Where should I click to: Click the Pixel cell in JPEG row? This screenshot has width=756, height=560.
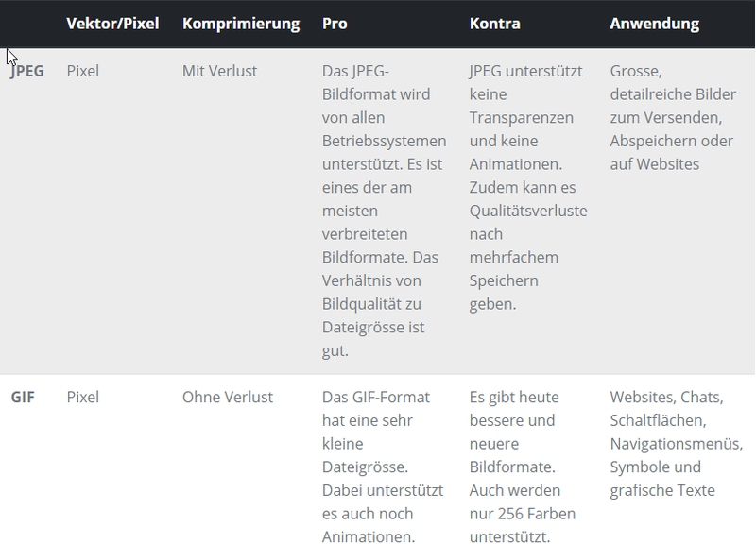coord(82,71)
